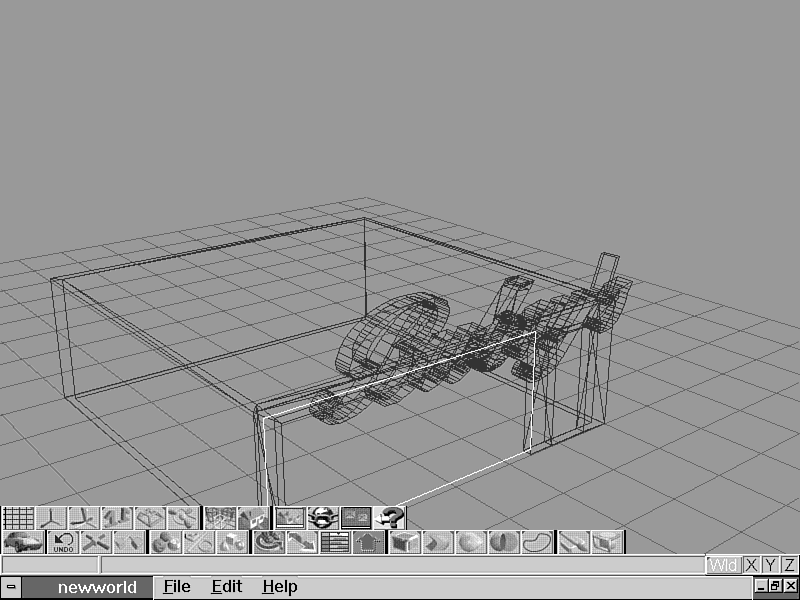Switch the Wld coordinate system button
The height and width of the screenshot is (600, 800).
pyautogui.click(x=723, y=565)
